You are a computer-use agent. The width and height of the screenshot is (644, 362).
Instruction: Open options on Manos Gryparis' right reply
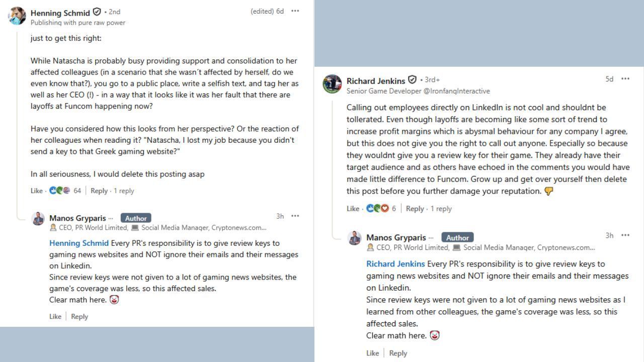(x=625, y=235)
